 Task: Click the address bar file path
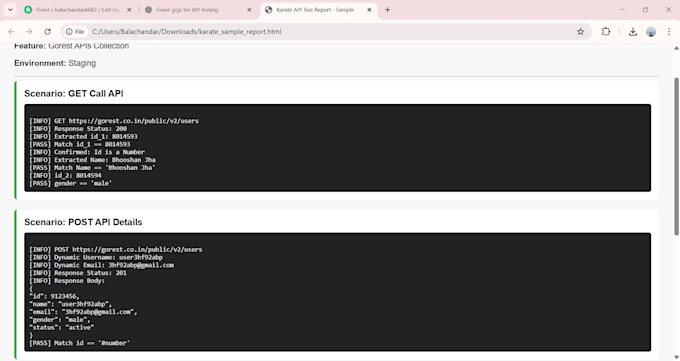186,32
